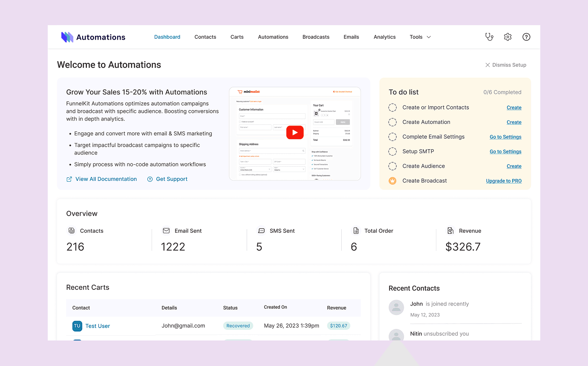Click Create link for Create Audience
Viewport: 588px width, 366px height.
[x=514, y=166]
